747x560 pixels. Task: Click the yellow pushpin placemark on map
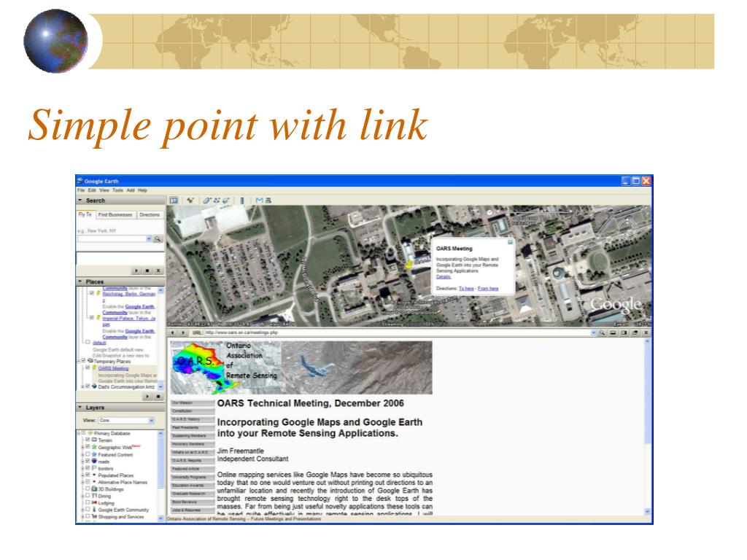[409, 265]
